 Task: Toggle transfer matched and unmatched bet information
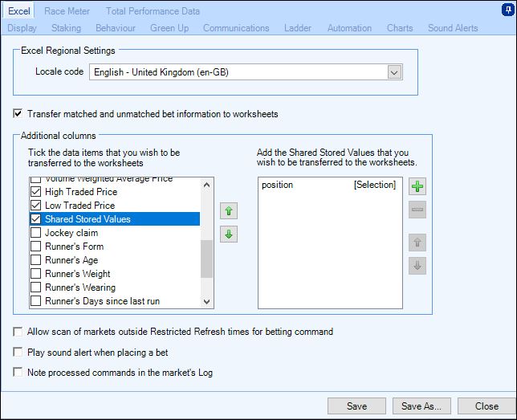pyautogui.click(x=18, y=114)
